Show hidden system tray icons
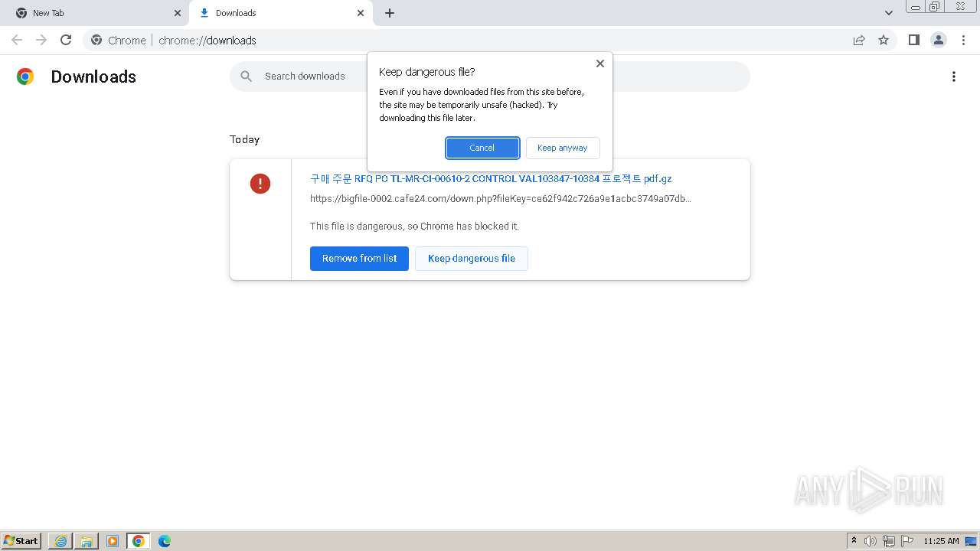The width and height of the screenshot is (980, 551). [x=854, y=541]
